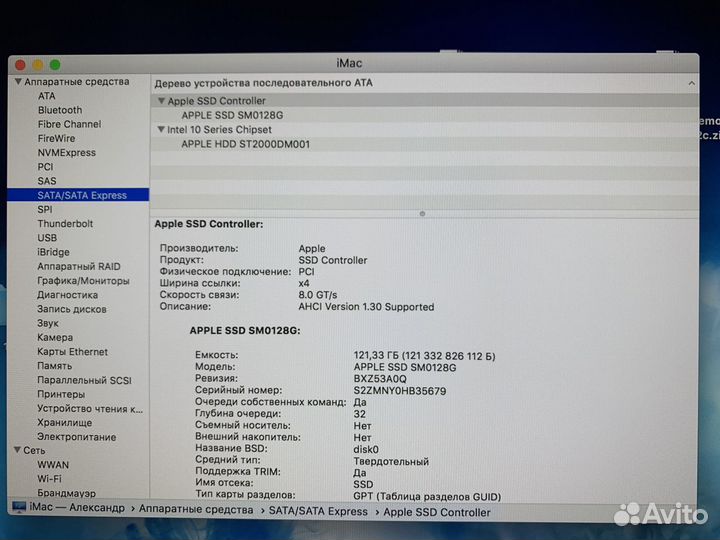Select Параллельный SCSI in the sidebar

pyautogui.click(x=84, y=380)
